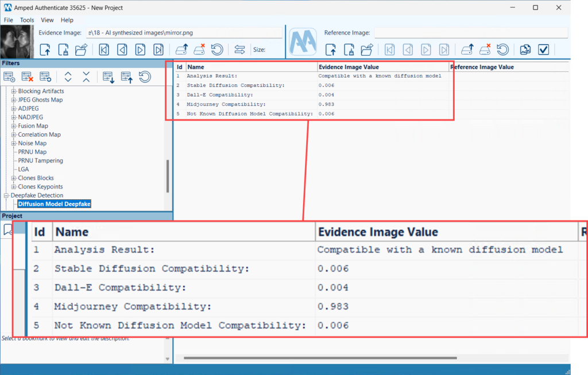
Task: Expand the JPEG Ghosts Map node
Action: [x=14, y=100]
